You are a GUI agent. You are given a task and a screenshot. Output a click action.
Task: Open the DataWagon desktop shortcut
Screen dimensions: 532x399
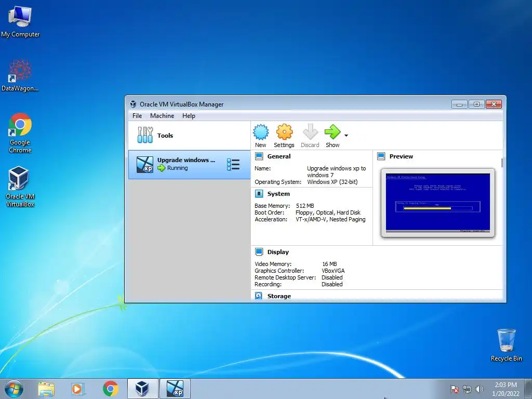tap(20, 75)
